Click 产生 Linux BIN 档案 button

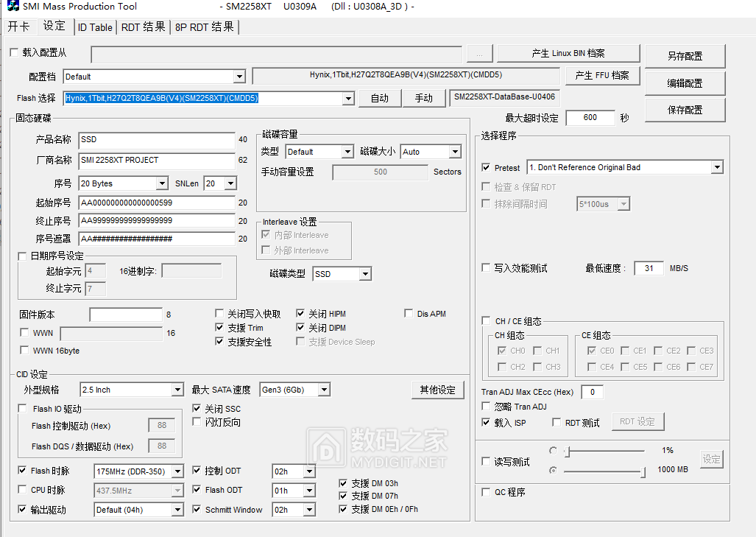(x=568, y=54)
